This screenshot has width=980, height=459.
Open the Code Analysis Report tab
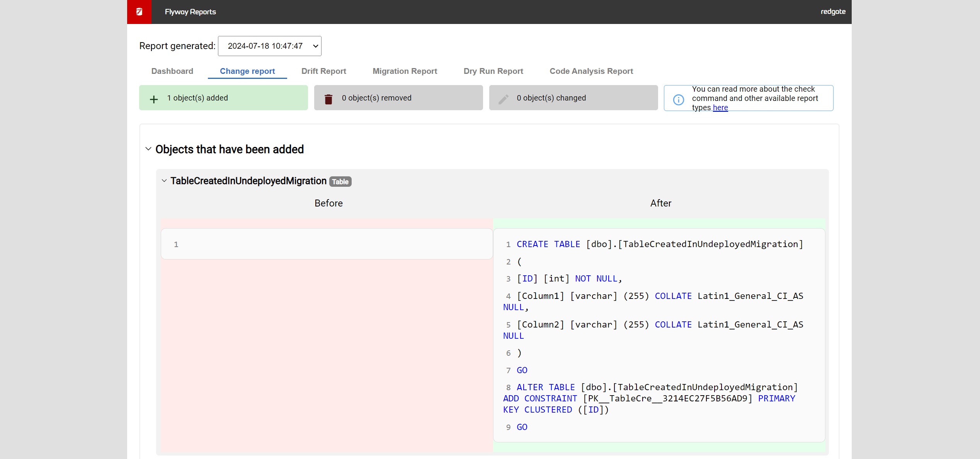pos(591,71)
